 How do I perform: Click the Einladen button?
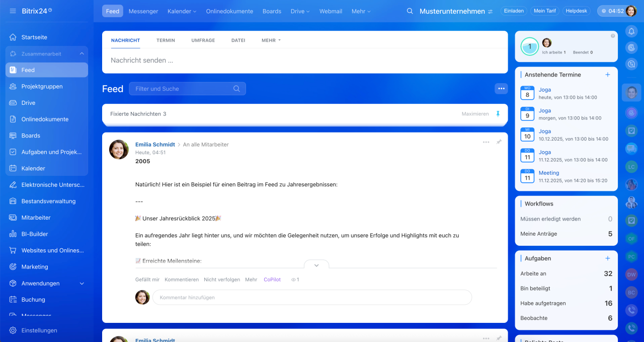[514, 11]
